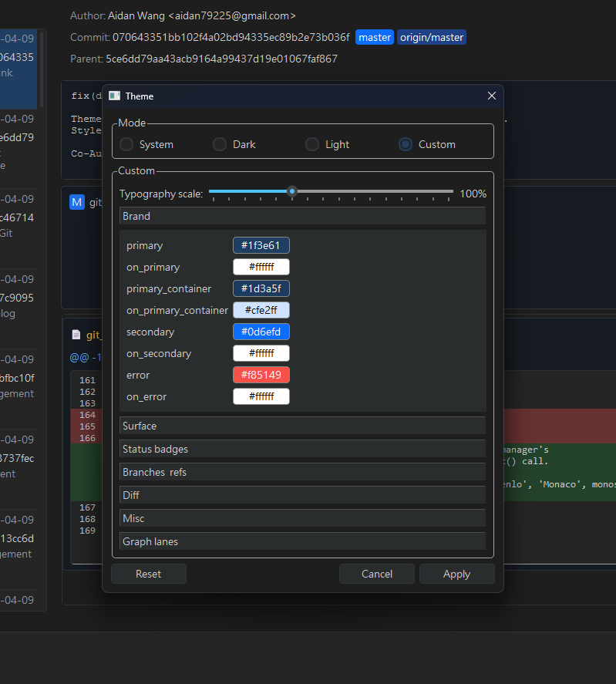This screenshot has height=684, width=616.
Task: Open the error color swatch #f85149
Action: click(x=261, y=375)
